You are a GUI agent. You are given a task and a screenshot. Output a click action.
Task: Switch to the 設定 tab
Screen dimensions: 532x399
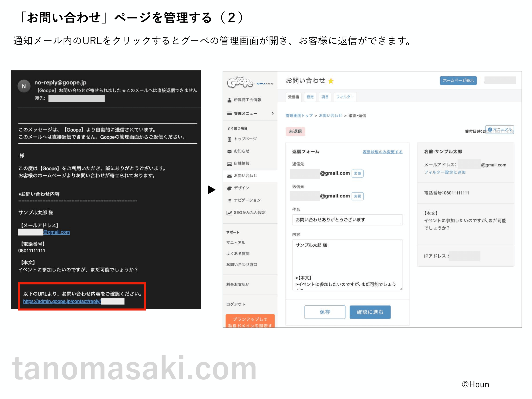(310, 97)
